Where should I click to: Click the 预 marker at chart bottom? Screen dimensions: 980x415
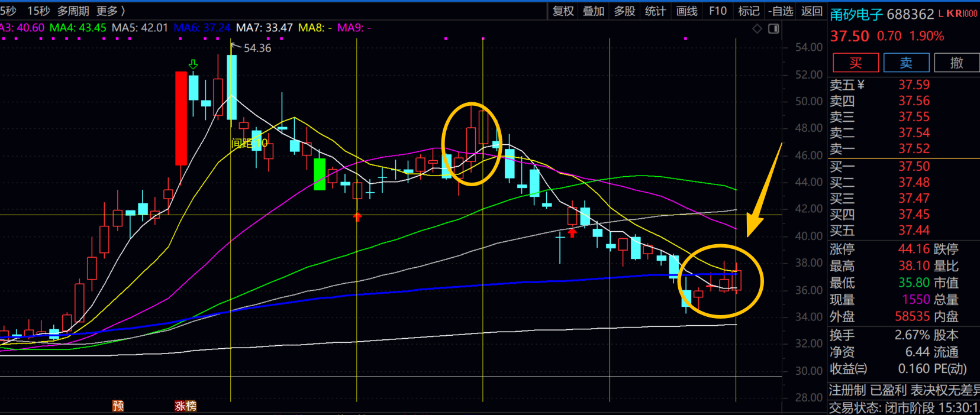118,406
